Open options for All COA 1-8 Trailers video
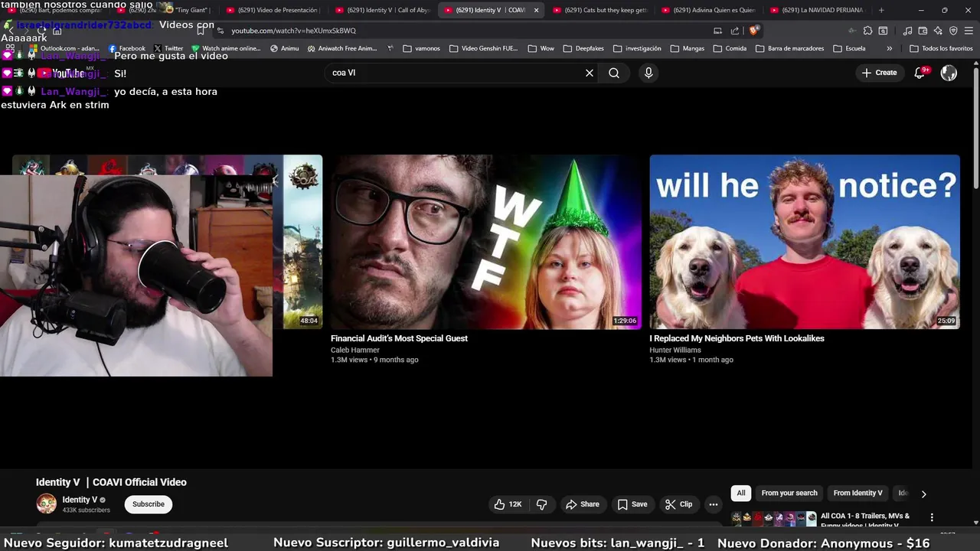Viewport: 980px width, 551px height. 932,517
